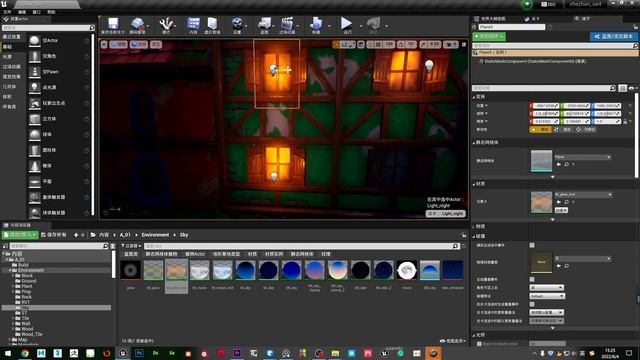Click the browse magnifier icon under the material slot
This screenshot has width=640, height=360.
[567, 202]
